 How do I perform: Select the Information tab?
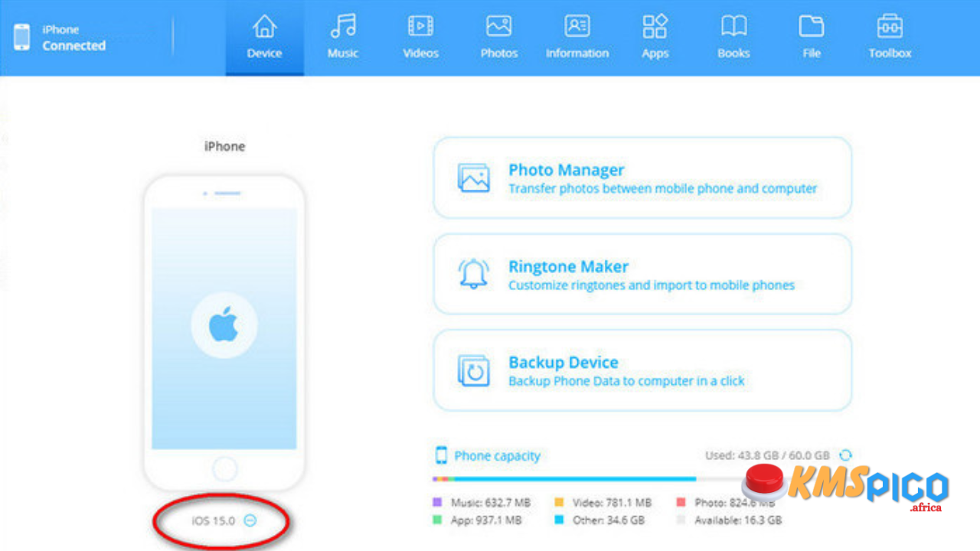point(577,37)
